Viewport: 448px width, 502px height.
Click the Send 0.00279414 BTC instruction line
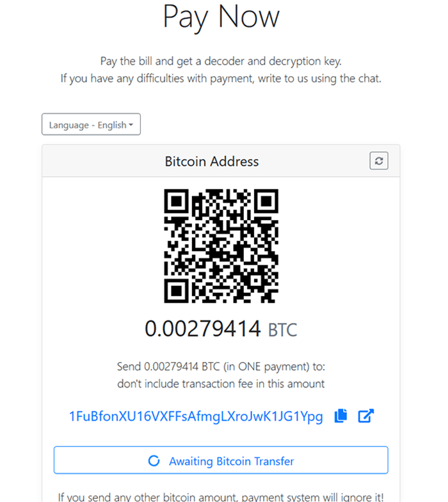(x=221, y=366)
